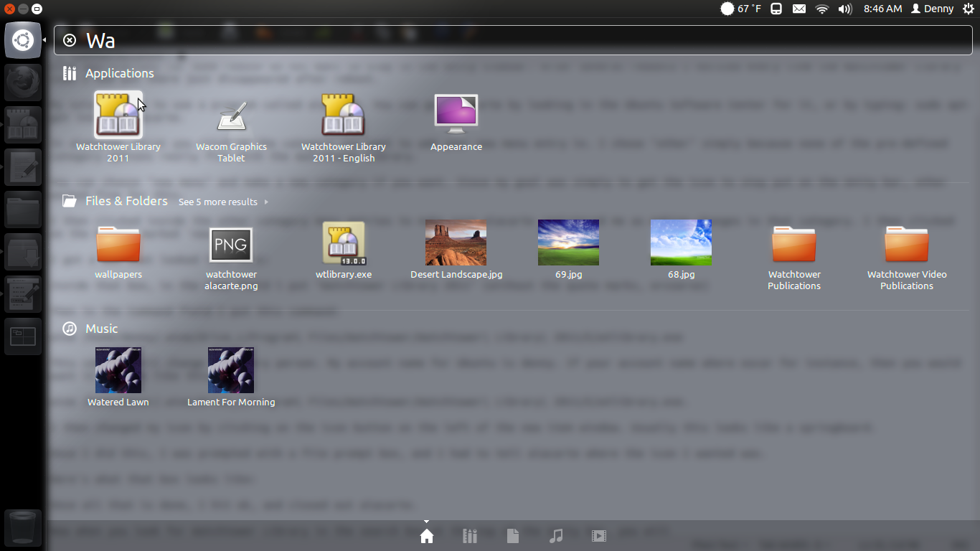Open the menu editor launcher icon
Image resolution: width=980 pixels, height=551 pixels.
23,294
